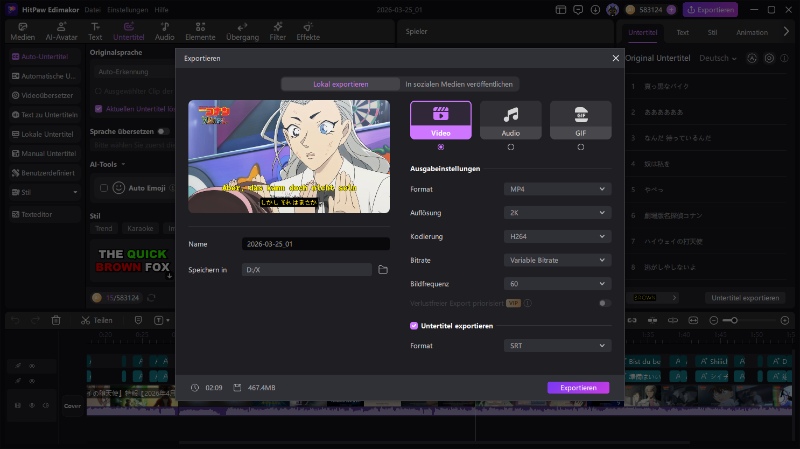Screen dimensions: 800x449
Task: Click Untertitel exportieren button
Action: coord(745,297)
